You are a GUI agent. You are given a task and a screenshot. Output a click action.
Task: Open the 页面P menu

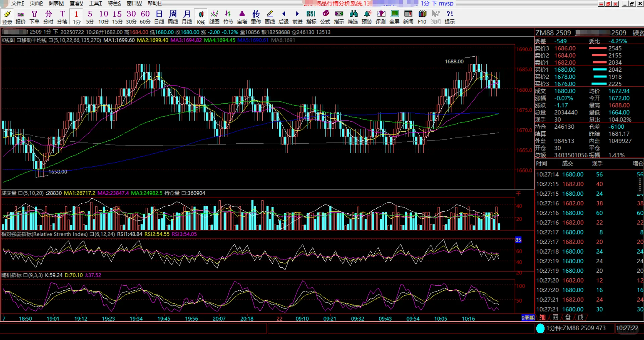pyautogui.click(x=37, y=3)
